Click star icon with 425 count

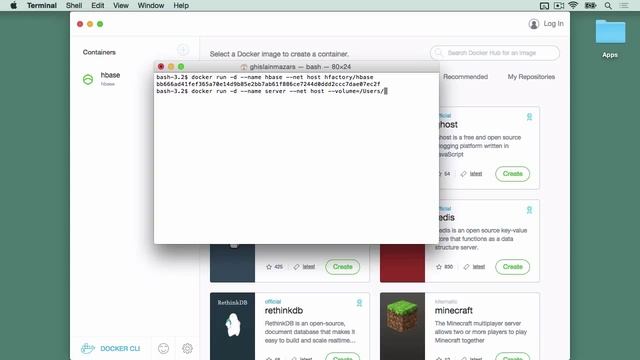tap(269, 267)
